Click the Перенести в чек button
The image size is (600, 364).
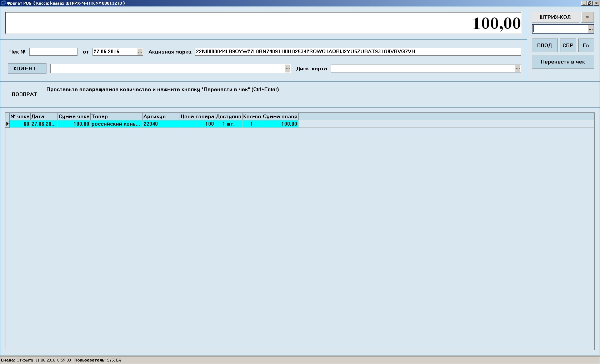(x=563, y=62)
